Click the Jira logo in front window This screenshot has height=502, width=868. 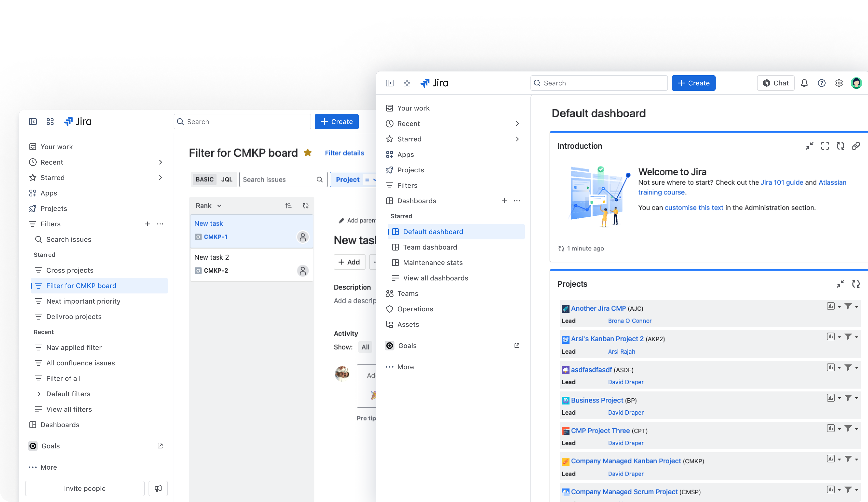(x=434, y=83)
